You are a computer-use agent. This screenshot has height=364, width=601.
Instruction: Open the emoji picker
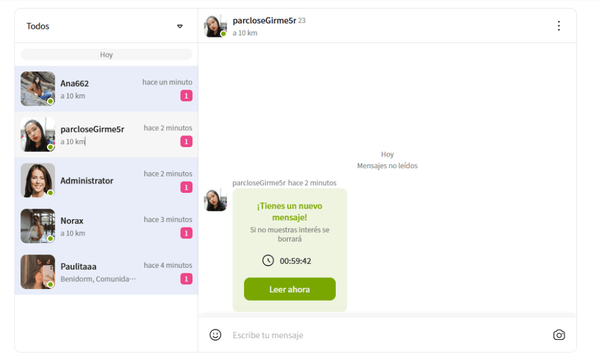(x=215, y=335)
